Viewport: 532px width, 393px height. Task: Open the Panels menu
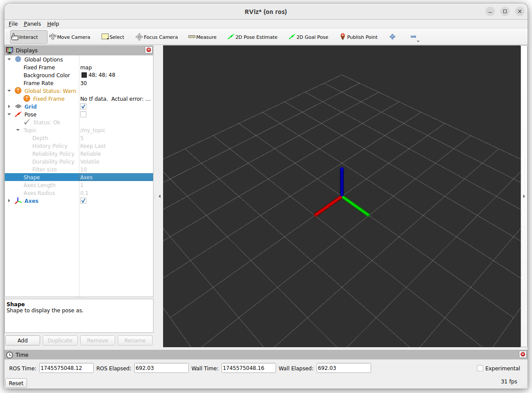32,24
